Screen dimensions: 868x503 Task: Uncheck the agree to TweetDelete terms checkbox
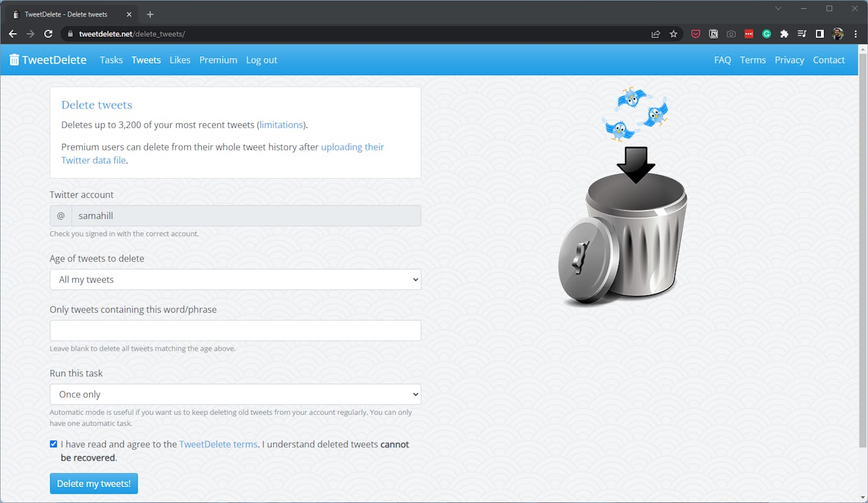click(x=54, y=444)
